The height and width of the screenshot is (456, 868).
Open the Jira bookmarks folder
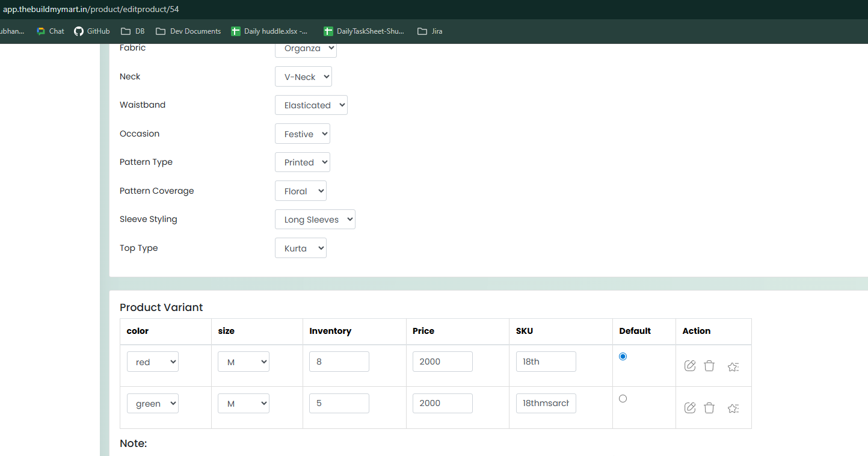click(x=430, y=31)
